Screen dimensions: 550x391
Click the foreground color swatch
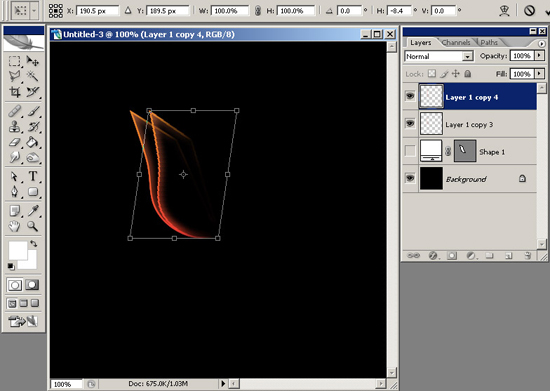pos(18,250)
